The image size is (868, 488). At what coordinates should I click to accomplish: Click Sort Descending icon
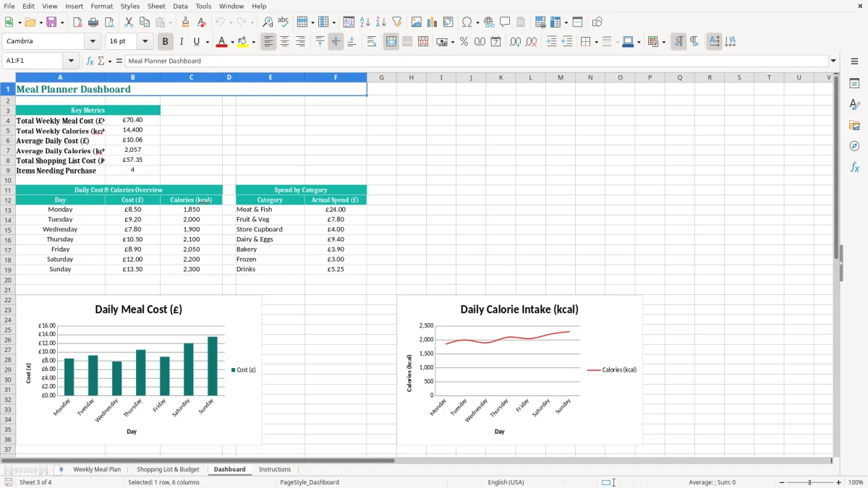point(381,22)
